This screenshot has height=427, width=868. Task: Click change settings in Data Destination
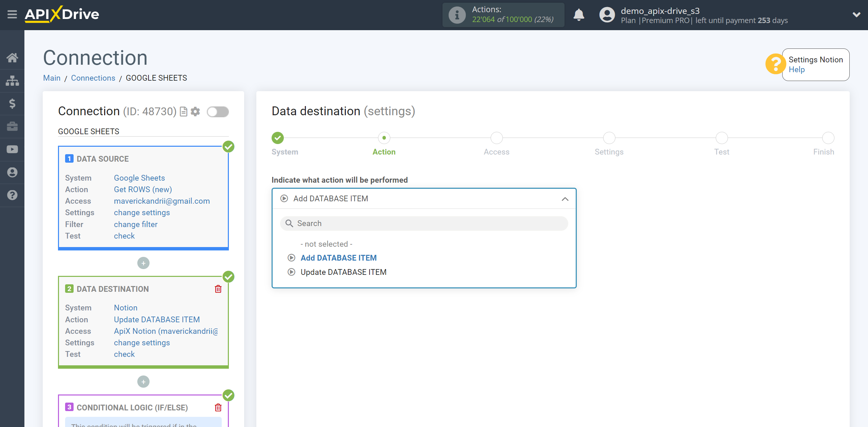142,343
